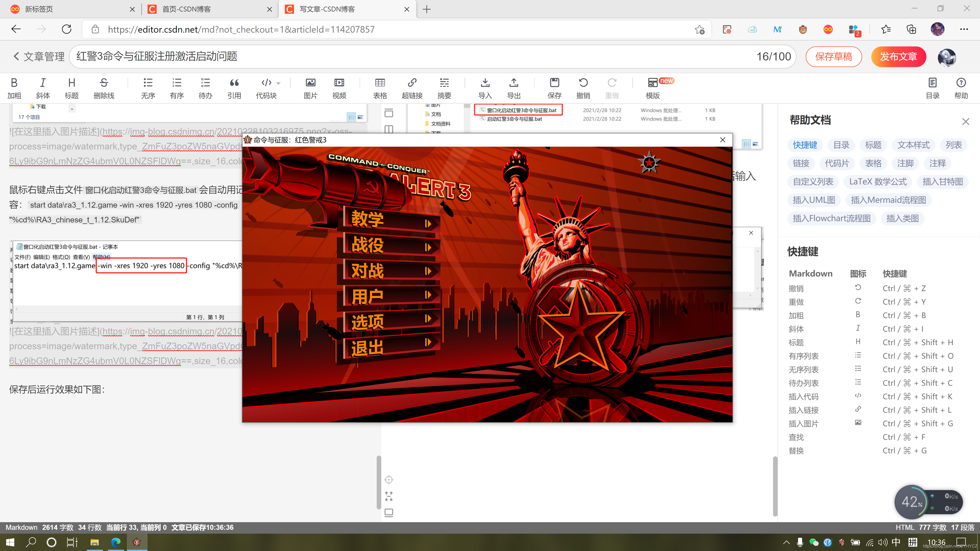This screenshot has height=551, width=980.
Task: Switch to the 新标签页 browser tab
Action: pyautogui.click(x=73, y=9)
